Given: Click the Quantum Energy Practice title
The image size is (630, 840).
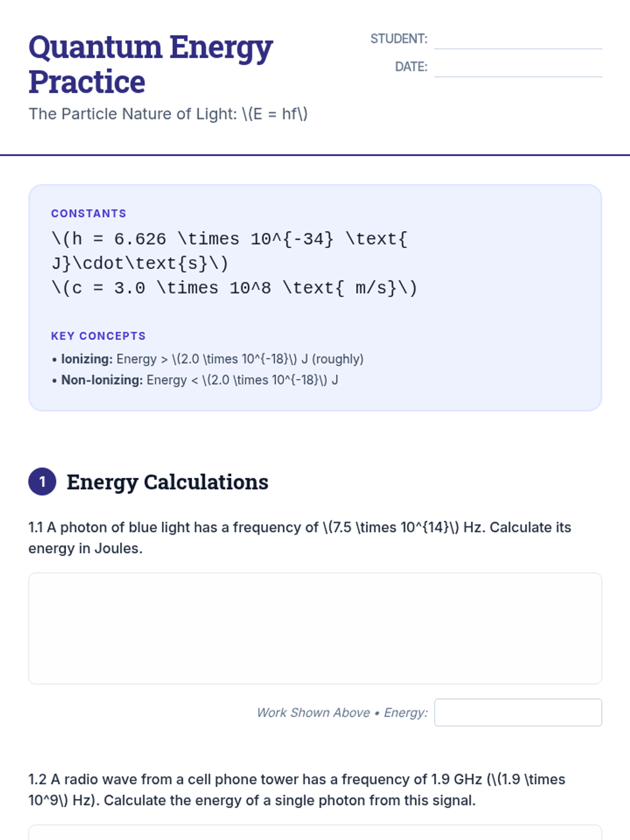Looking at the screenshot, I should click(x=151, y=64).
